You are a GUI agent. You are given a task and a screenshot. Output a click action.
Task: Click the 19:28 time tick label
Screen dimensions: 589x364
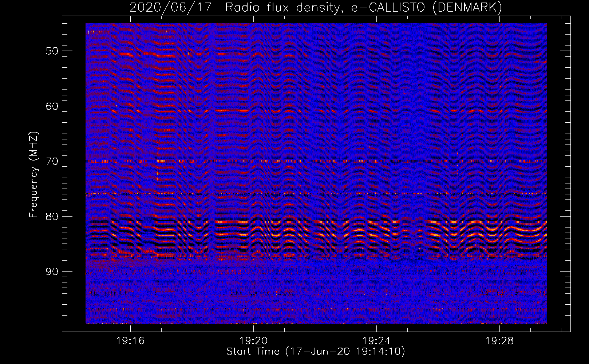pyautogui.click(x=499, y=341)
